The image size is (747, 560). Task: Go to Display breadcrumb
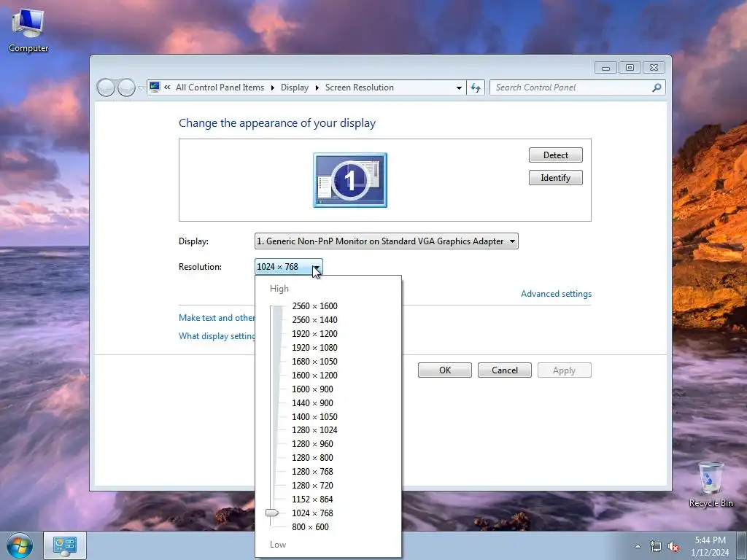point(295,87)
